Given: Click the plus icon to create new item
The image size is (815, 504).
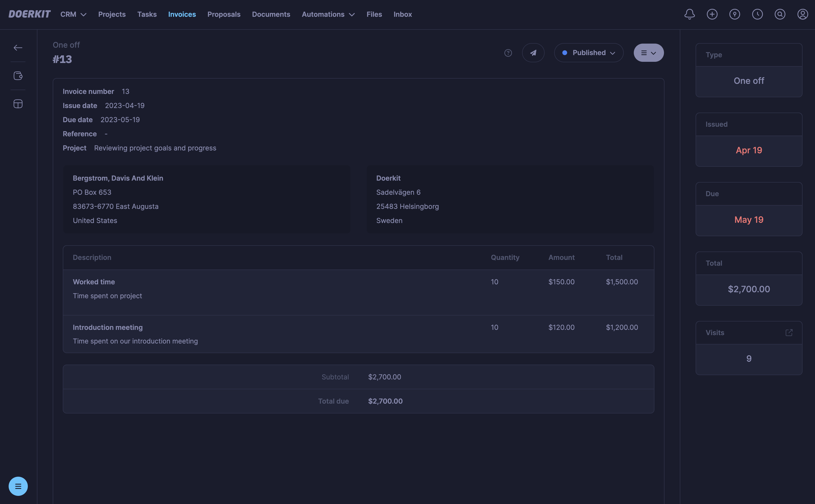Looking at the screenshot, I should pos(712,14).
